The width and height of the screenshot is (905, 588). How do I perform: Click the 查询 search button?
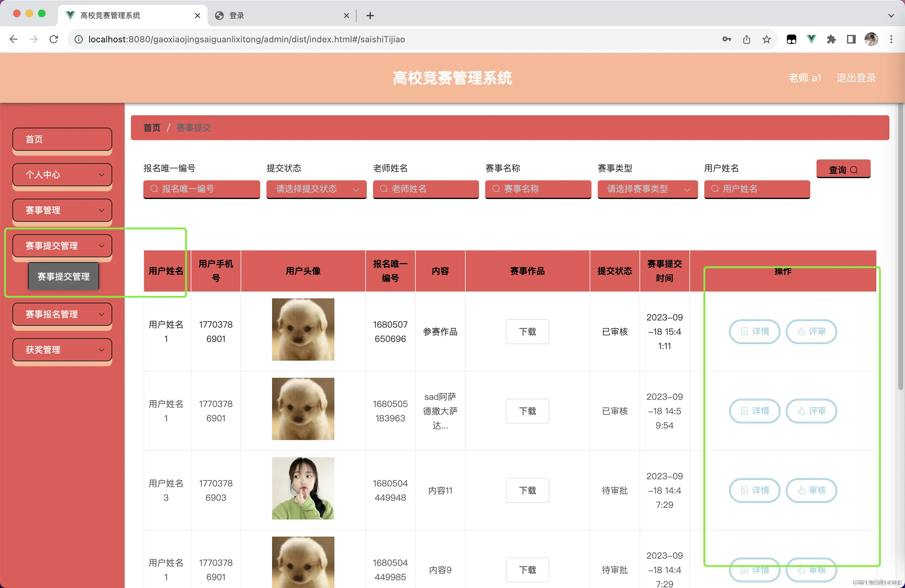click(843, 169)
